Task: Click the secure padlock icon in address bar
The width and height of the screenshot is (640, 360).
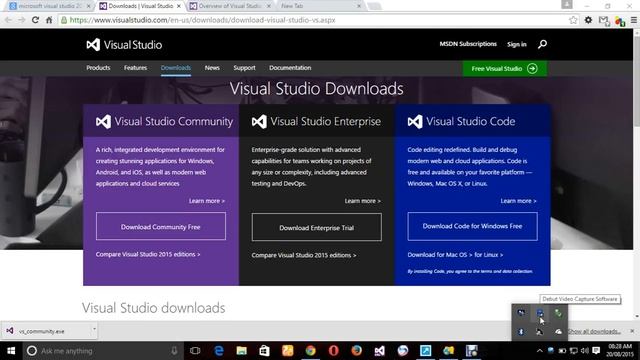Action: tap(64, 20)
